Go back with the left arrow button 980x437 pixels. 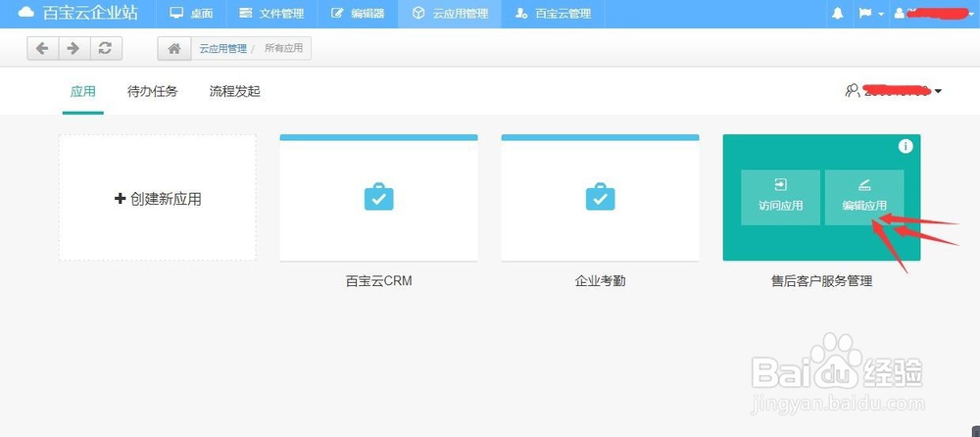[x=42, y=48]
